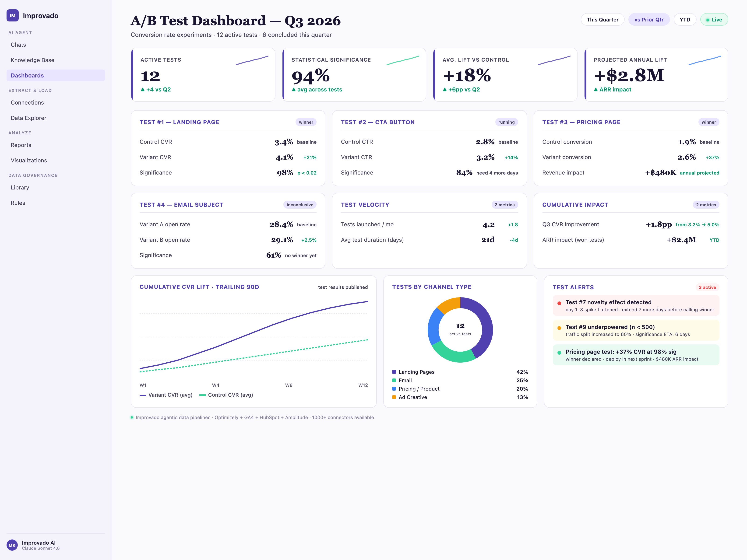Click Test #2 — CTA Button title

click(378, 122)
